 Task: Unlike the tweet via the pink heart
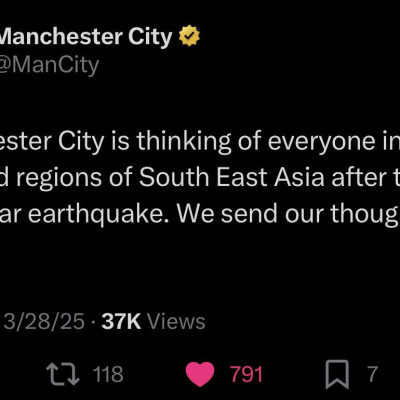(x=200, y=374)
